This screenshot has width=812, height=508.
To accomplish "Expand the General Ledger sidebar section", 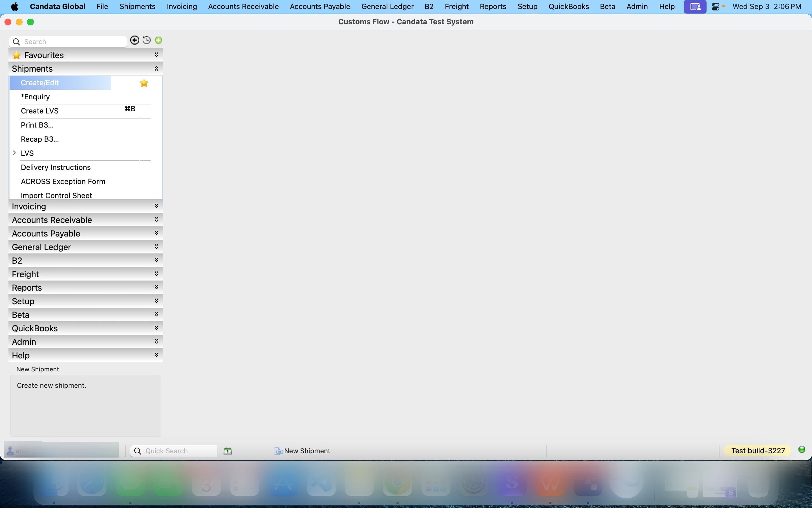I will coord(156,246).
